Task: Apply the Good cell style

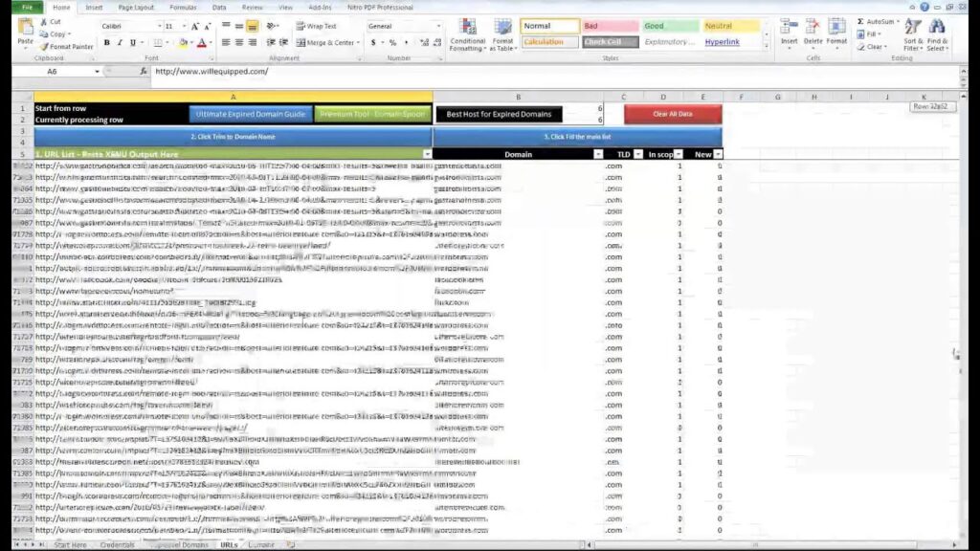Action: (670, 26)
